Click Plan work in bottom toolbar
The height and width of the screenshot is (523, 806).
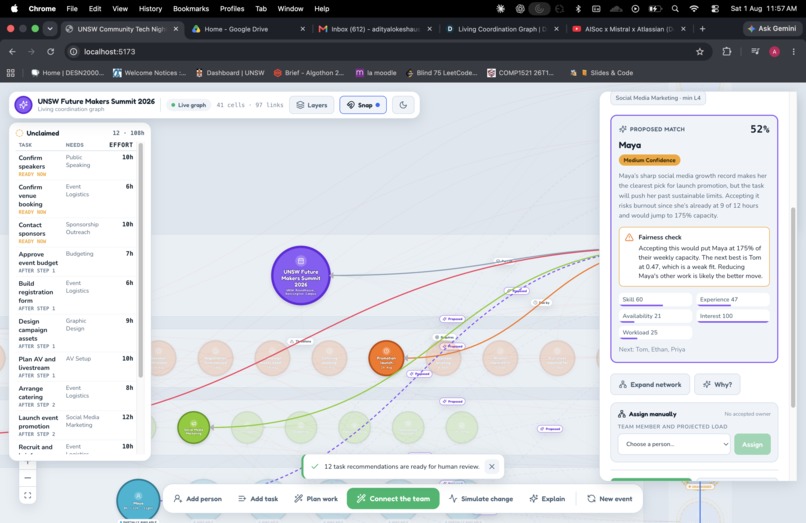coord(316,498)
